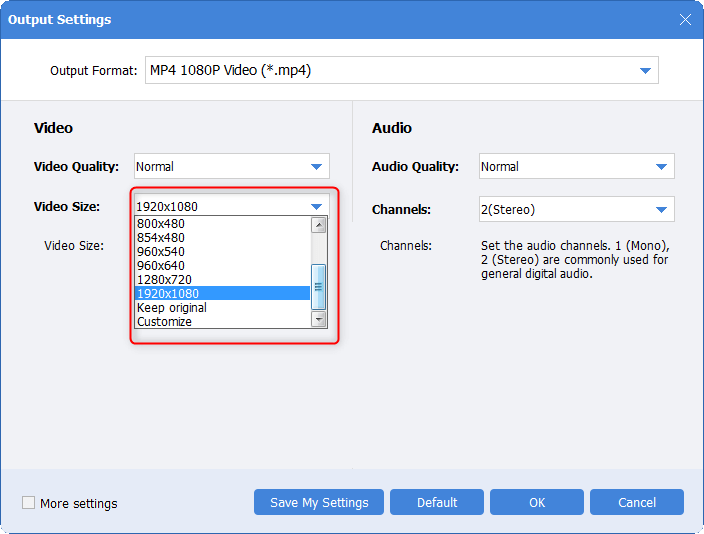Click the list scrollbar up arrow
Viewport: 704px width, 534px height.
coord(319,225)
